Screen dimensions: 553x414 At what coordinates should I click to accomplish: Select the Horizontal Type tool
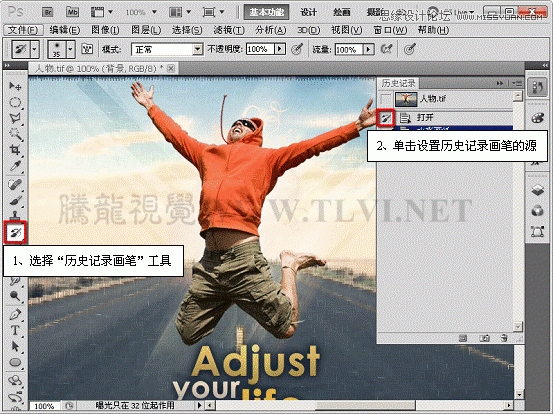15,330
